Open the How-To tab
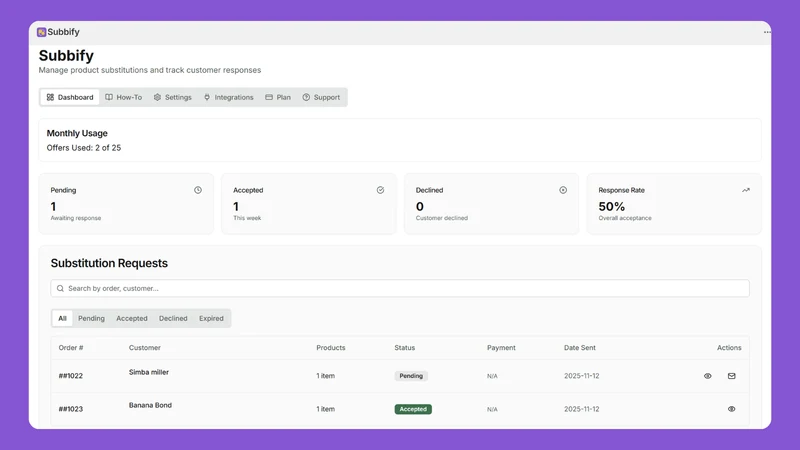The image size is (800, 450). point(123,97)
